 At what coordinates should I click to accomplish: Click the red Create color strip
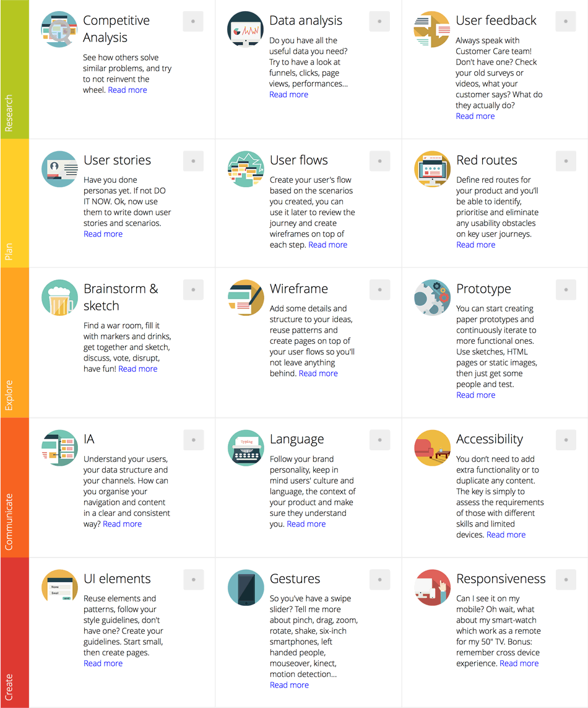tap(14, 632)
